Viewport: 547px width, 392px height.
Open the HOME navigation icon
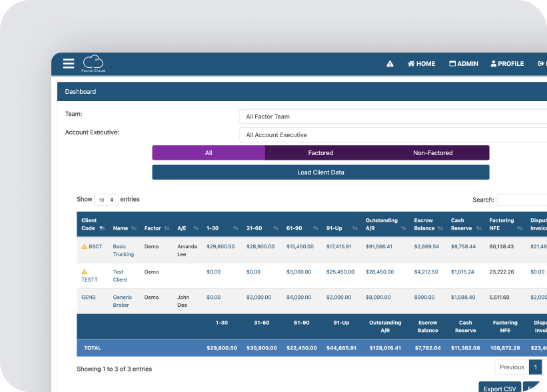tap(420, 63)
